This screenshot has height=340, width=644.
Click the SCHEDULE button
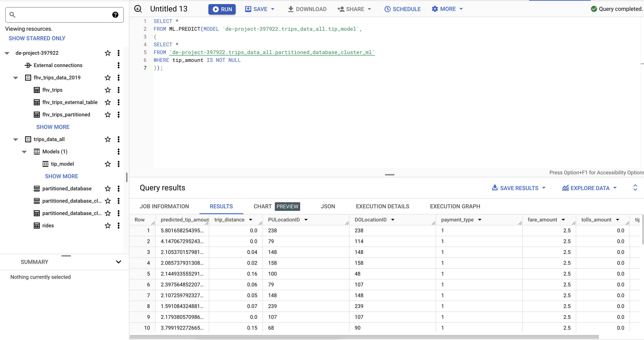pos(402,9)
